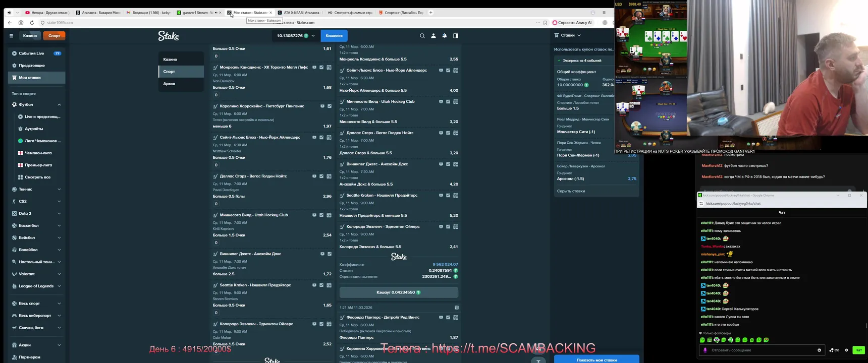Open stats icon for Seattle Kraken Steven Stamkos bet

(x=321, y=285)
